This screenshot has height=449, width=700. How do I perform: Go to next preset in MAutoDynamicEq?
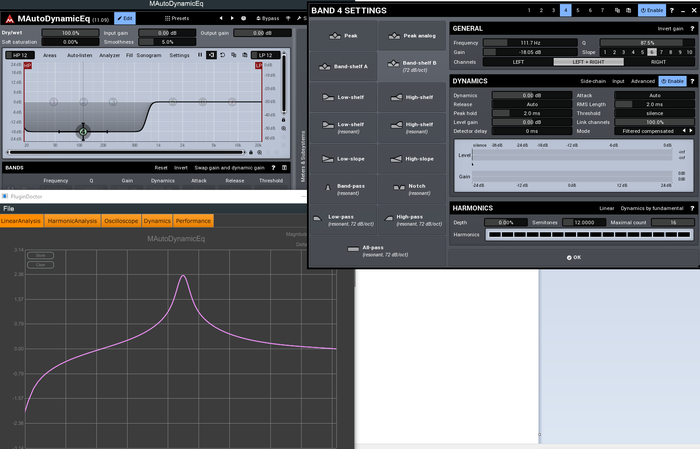(232, 18)
